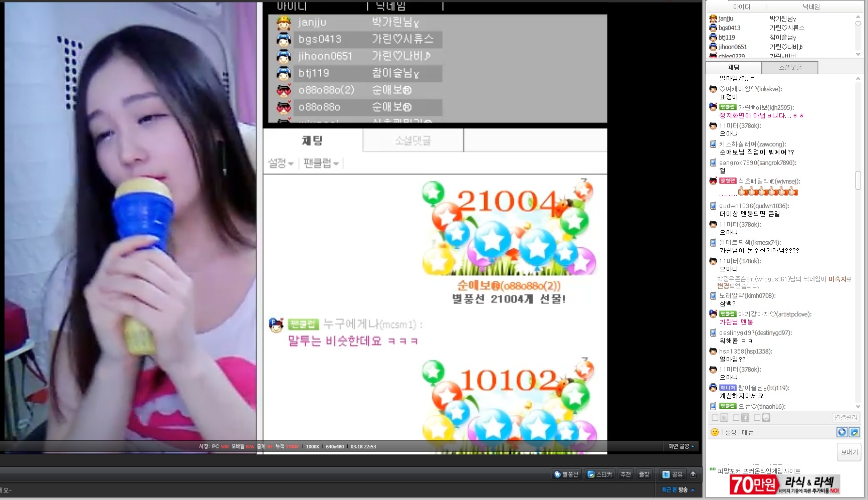The image size is (868, 500).
Task: Enable the Twitter sharing checkbox
Action: point(715,418)
